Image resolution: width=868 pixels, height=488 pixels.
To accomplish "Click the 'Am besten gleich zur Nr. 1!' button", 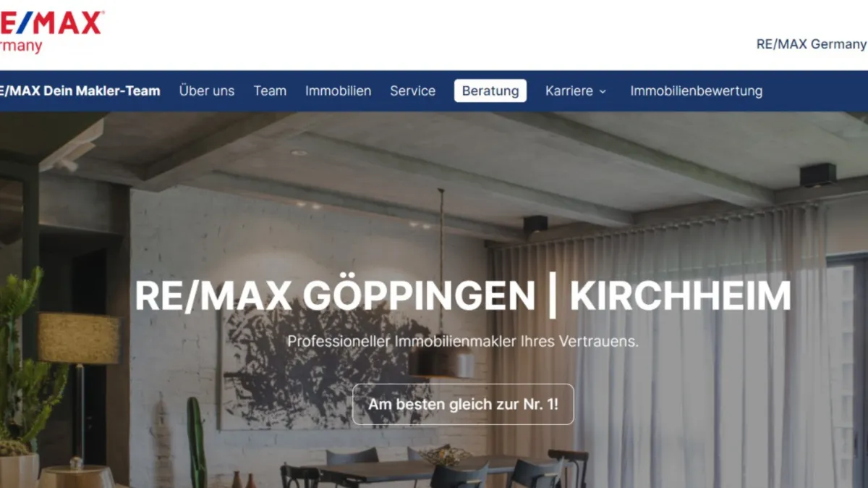I will coord(463,404).
